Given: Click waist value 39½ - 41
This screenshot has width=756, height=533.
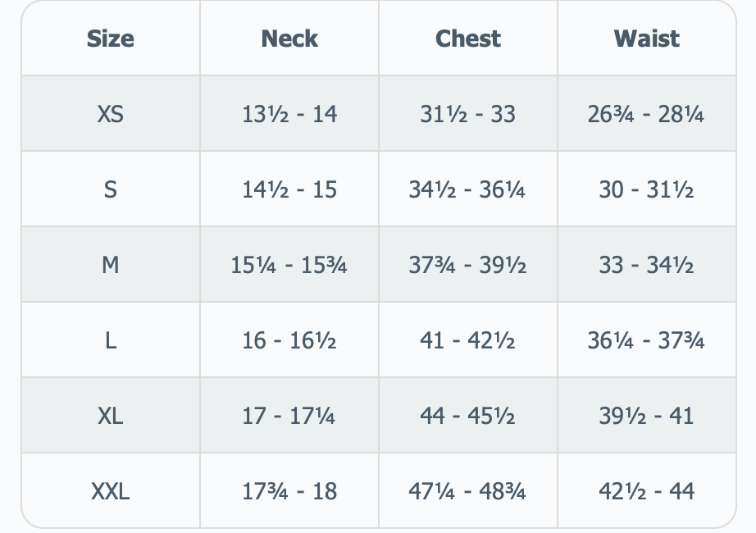Looking at the screenshot, I should pos(647,416).
